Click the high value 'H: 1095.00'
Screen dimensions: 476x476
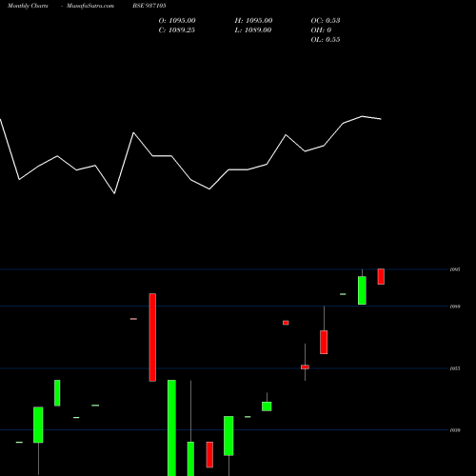pyautogui.click(x=253, y=21)
